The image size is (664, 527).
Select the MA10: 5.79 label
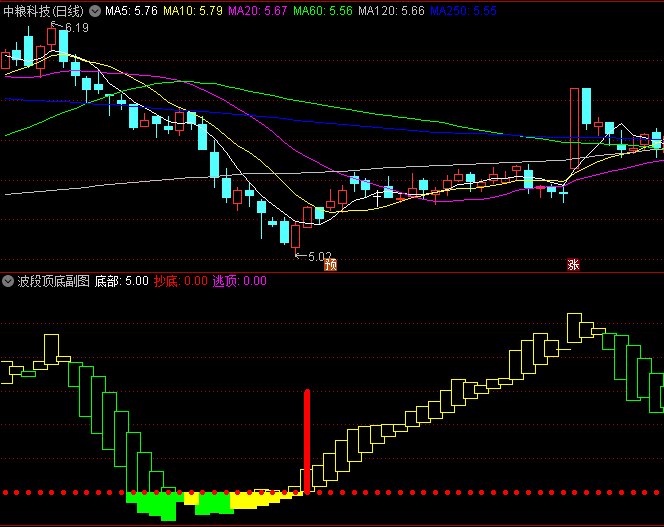click(x=193, y=11)
